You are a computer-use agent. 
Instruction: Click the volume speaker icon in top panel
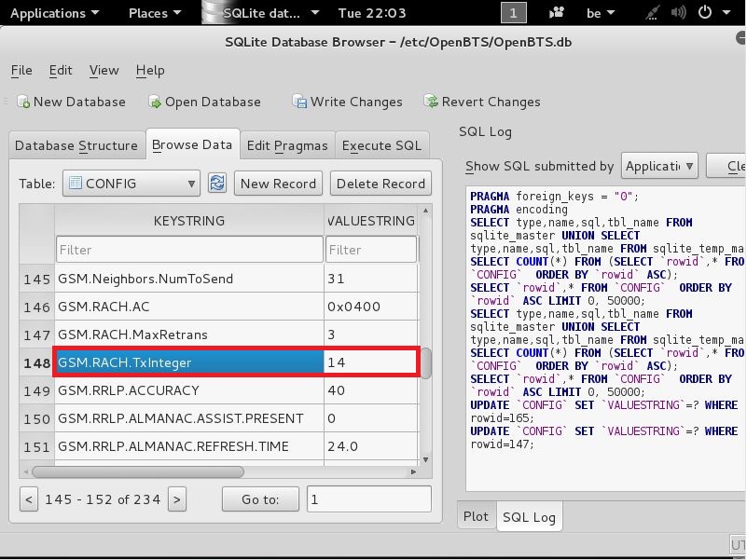pyautogui.click(x=678, y=13)
